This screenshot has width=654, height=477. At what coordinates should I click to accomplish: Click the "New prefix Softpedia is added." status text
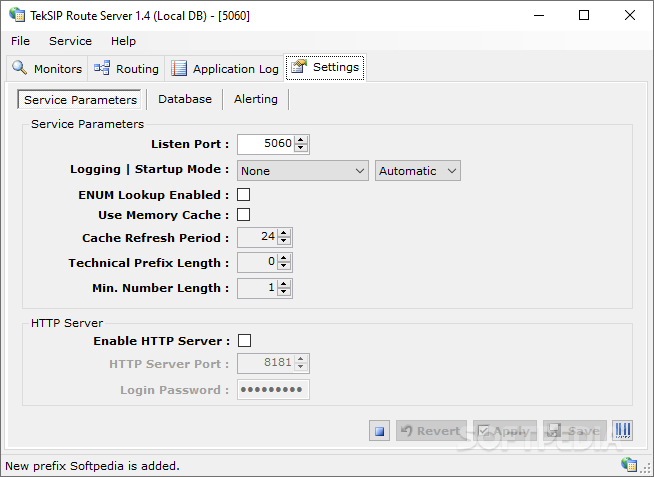[92, 466]
